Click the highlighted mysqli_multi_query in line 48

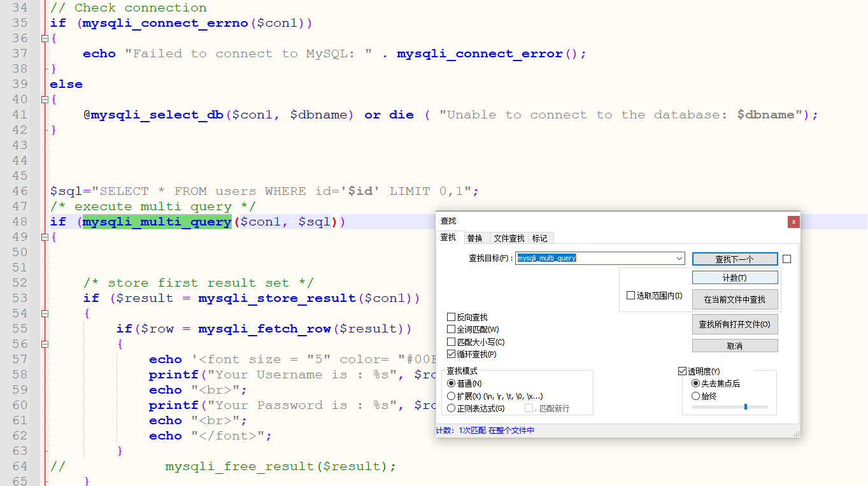coord(157,222)
